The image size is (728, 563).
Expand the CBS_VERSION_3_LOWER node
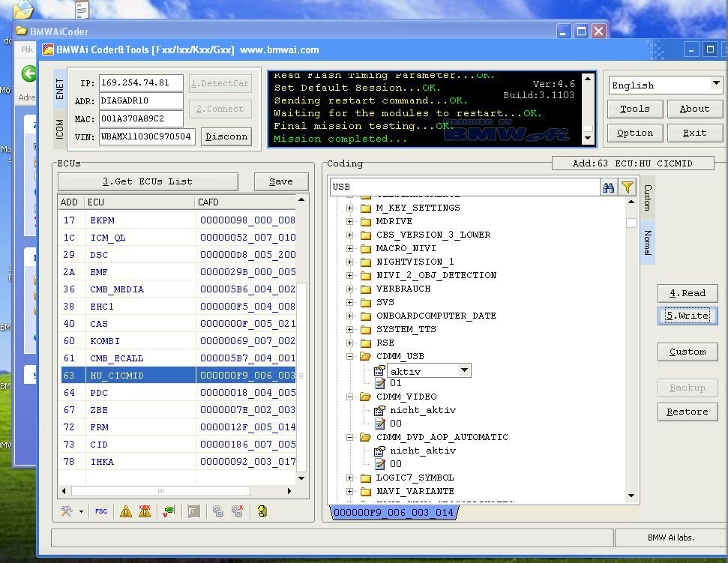click(350, 235)
